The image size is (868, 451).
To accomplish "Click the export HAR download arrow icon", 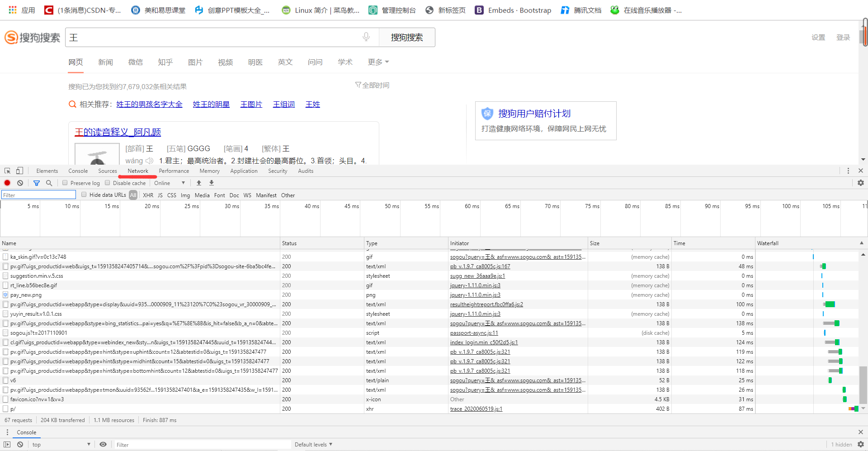I will click(212, 183).
